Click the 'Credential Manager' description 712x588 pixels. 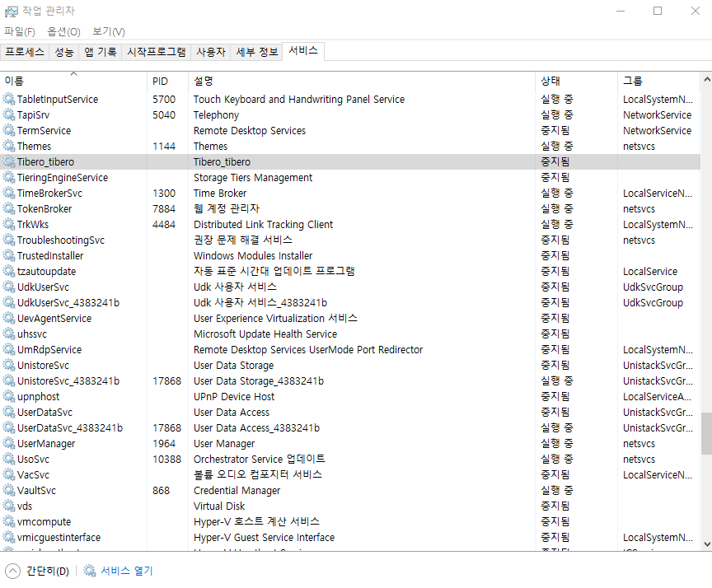click(x=237, y=491)
